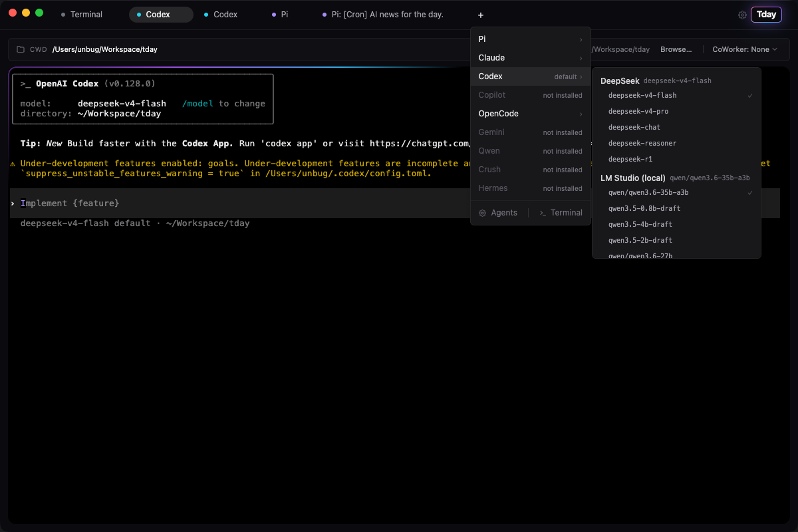Image resolution: width=798 pixels, height=532 pixels.
Task: Expand the OpenCode submenu
Action: [531, 114]
